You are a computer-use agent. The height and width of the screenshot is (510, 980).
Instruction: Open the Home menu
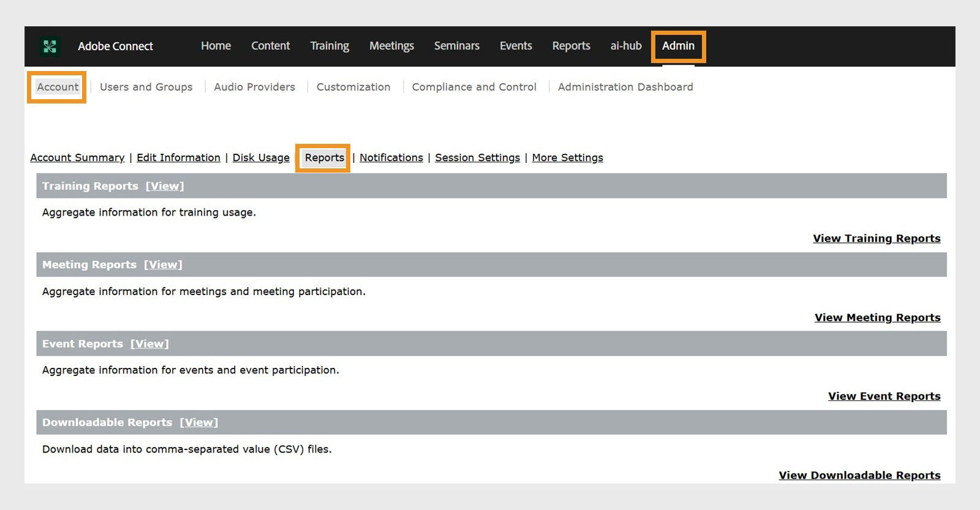tap(216, 46)
